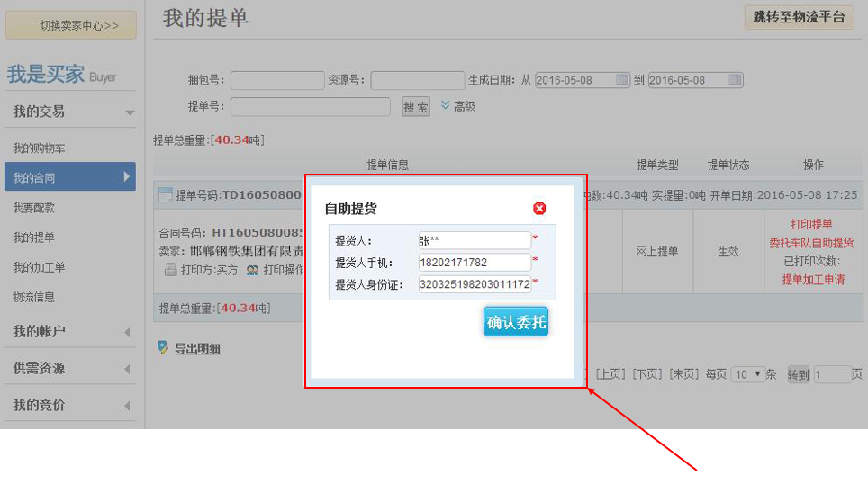Go to 物流信息 in the sidebar

(33, 297)
